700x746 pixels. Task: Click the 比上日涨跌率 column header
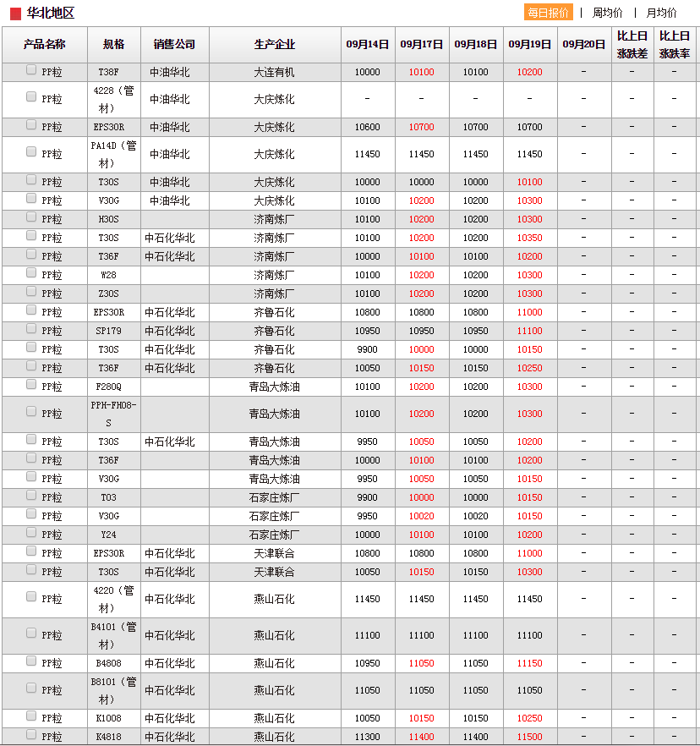click(x=675, y=44)
